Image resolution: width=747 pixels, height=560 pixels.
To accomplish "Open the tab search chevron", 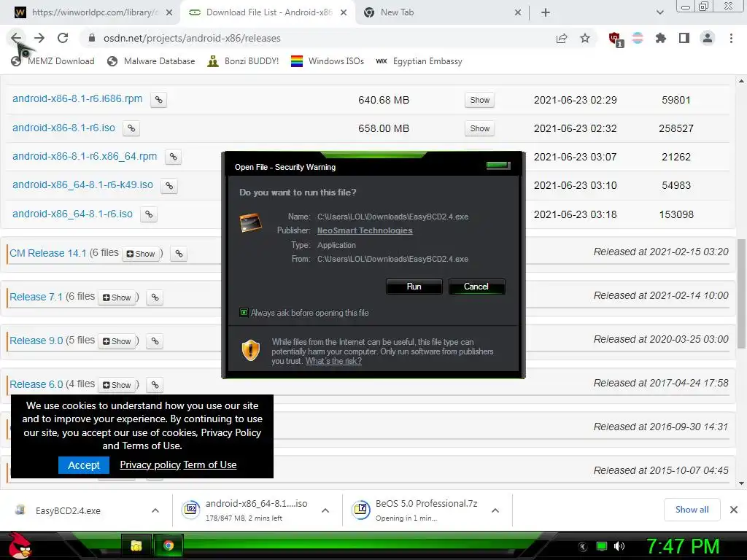I will tap(659, 12).
